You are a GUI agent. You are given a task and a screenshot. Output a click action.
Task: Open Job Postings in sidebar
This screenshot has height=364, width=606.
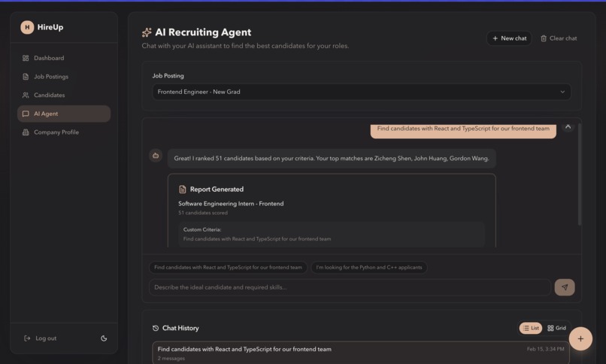coord(64,77)
